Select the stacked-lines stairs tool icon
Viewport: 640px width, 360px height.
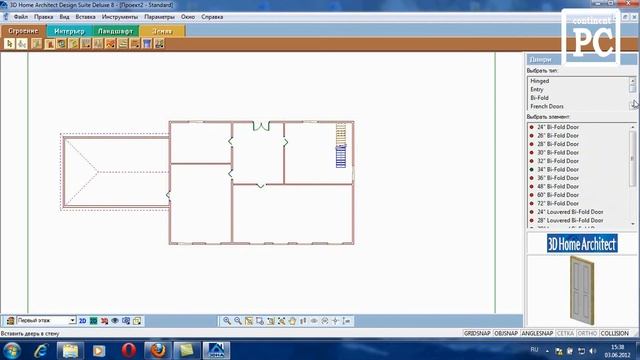122,43
